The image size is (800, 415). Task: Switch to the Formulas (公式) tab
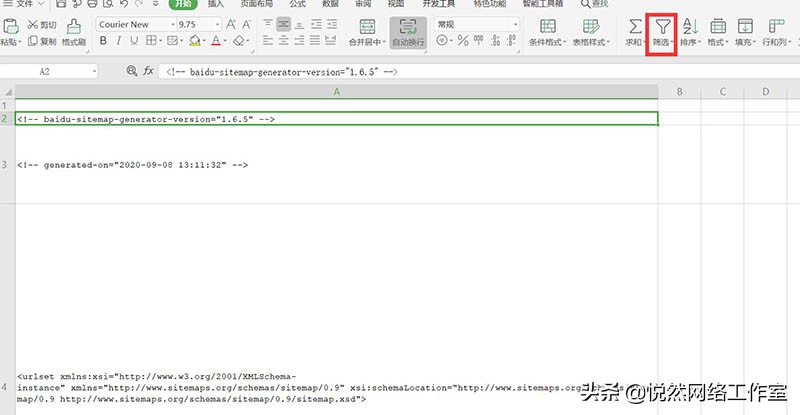pyautogui.click(x=297, y=4)
